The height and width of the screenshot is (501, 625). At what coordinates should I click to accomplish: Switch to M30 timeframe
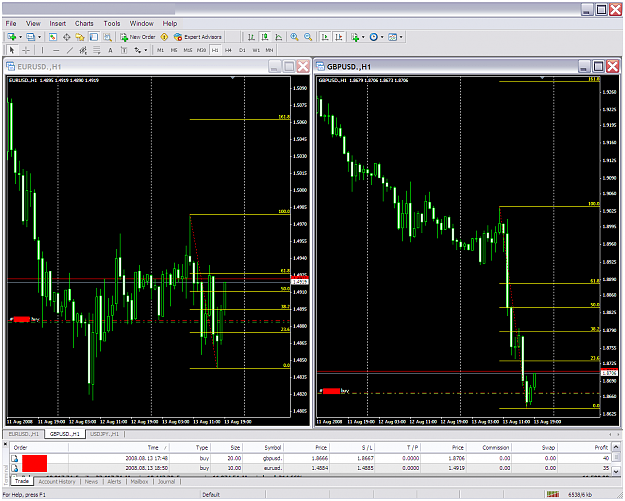click(201, 50)
